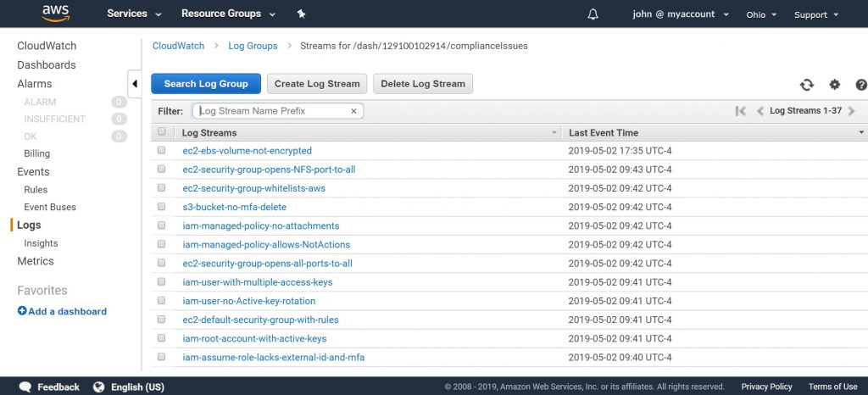The image size is (868, 395).
Task: Click the Search Log Group button
Action: pos(206,84)
